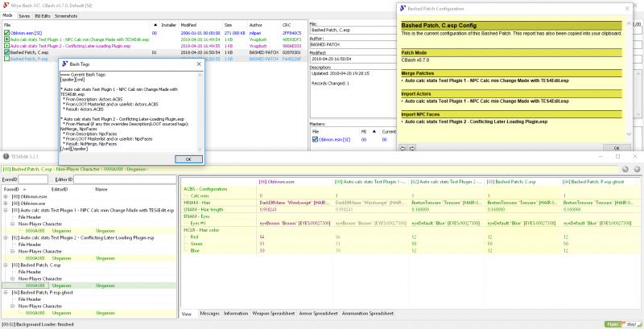This screenshot has height=329, width=644.
Task: Click the sort arrow in Mods list header
Action: pos(155,25)
